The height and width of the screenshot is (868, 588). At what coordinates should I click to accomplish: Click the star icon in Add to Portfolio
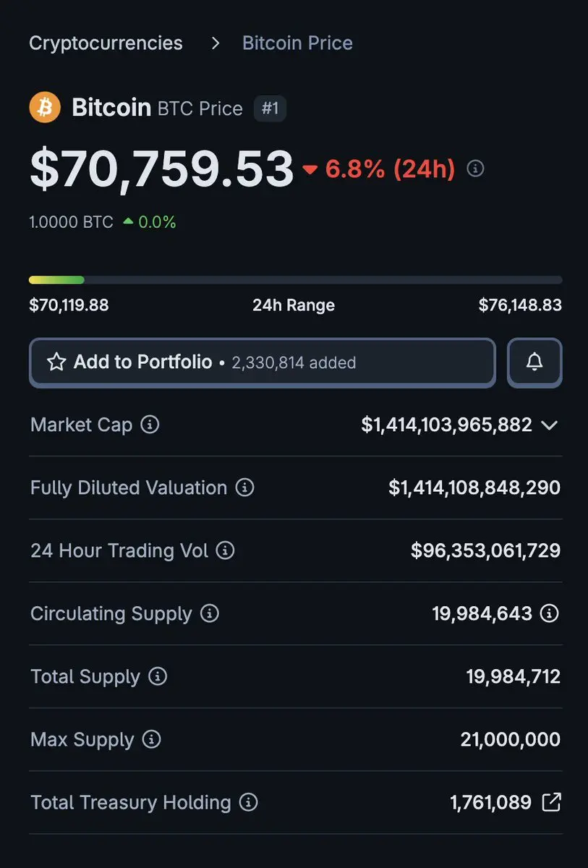(56, 362)
